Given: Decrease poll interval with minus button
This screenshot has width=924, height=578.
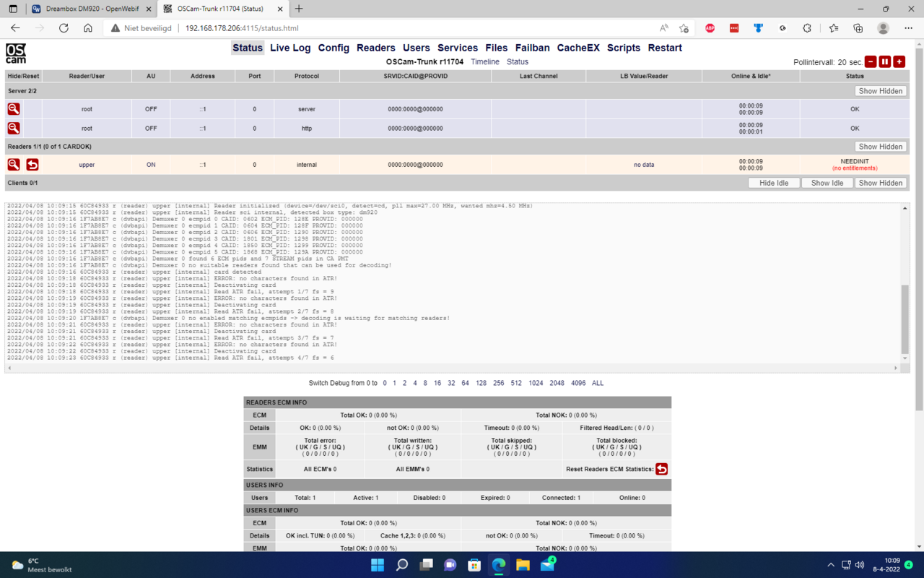Looking at the screenshot, I should point(871,62).
